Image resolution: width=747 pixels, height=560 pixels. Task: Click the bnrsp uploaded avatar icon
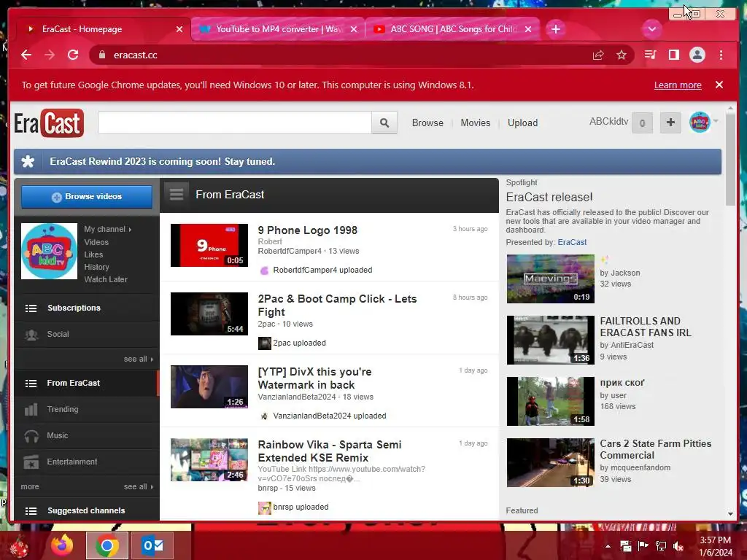pyautogui.click(x=264, y=507)
